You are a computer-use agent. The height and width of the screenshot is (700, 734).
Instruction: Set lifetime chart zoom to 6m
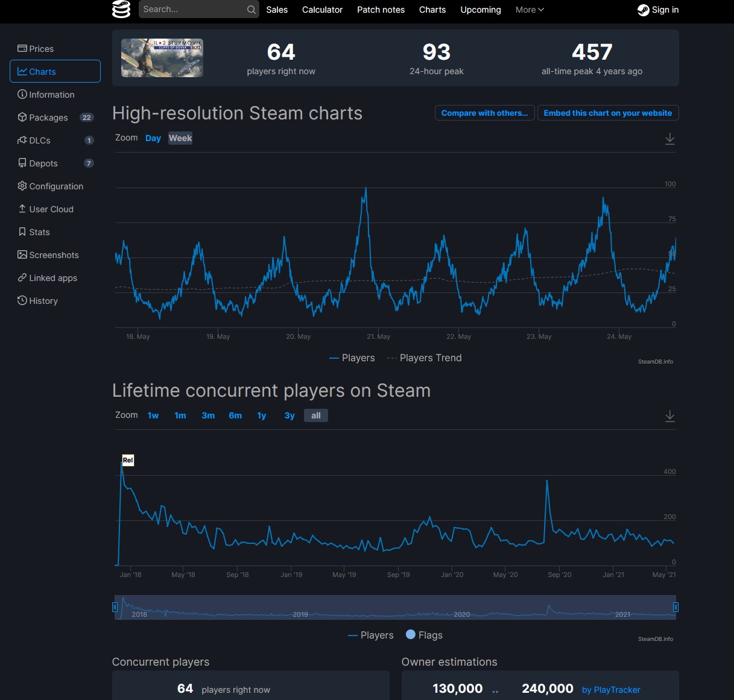coord(235,415)
